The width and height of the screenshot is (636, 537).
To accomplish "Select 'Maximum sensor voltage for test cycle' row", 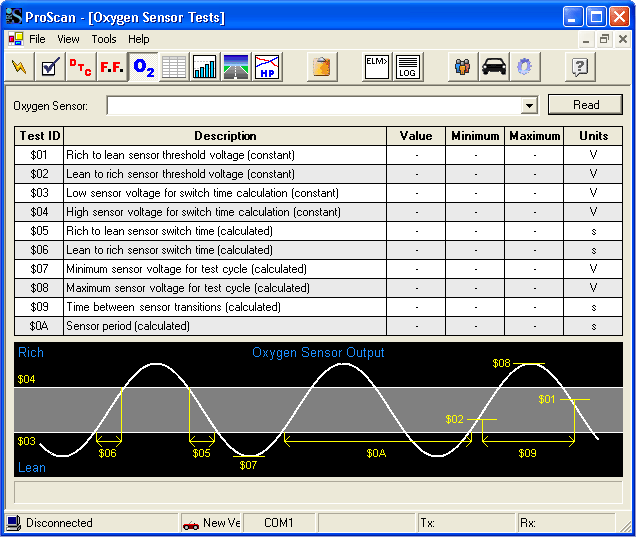I will tap(318, 288).
